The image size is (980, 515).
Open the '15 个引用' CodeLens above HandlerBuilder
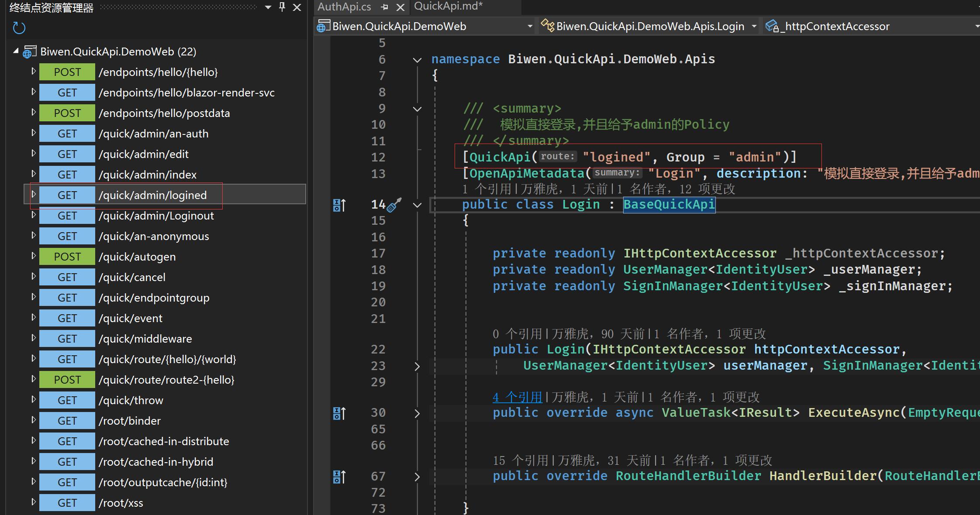click(x=520, y=460)
